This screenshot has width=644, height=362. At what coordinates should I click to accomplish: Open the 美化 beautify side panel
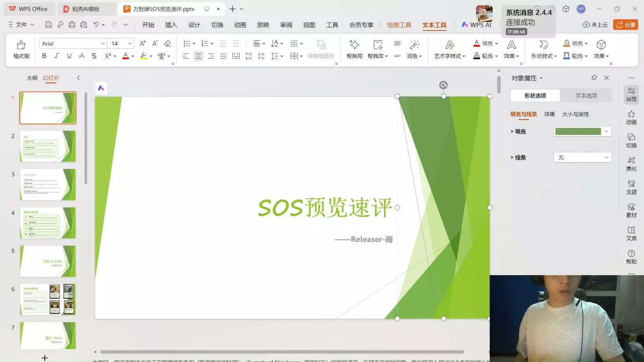coord(632,164)
